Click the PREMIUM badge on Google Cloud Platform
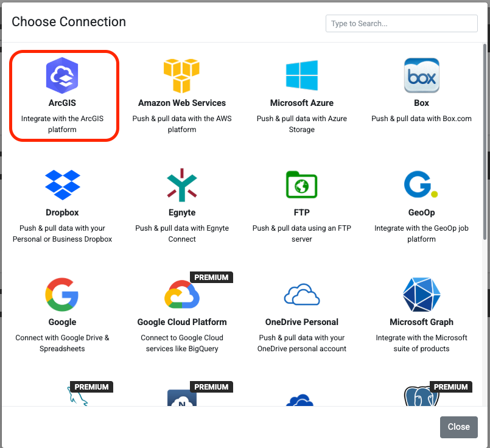Viewport: 490px width, 448px height. [x=212, y=278]
